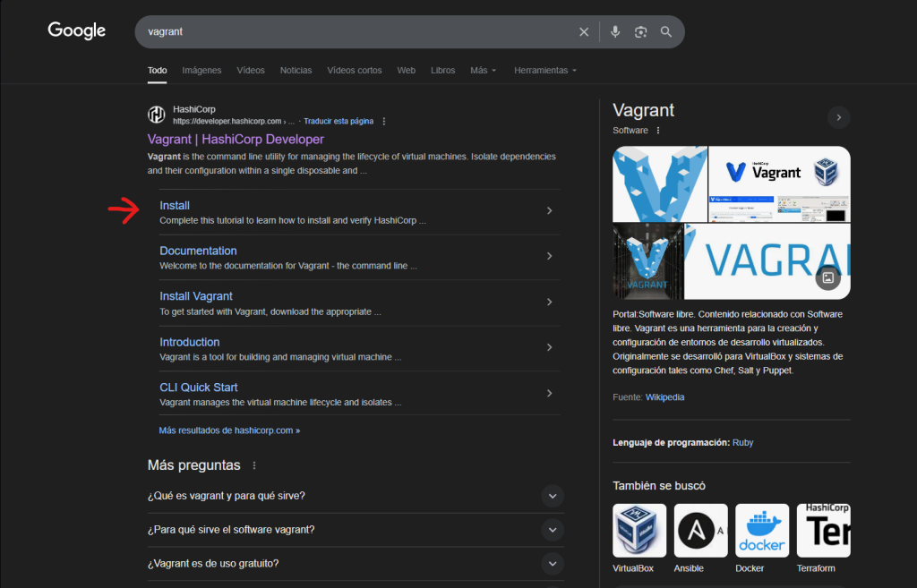Open the Docker related search thumbnail

point(762,531)
